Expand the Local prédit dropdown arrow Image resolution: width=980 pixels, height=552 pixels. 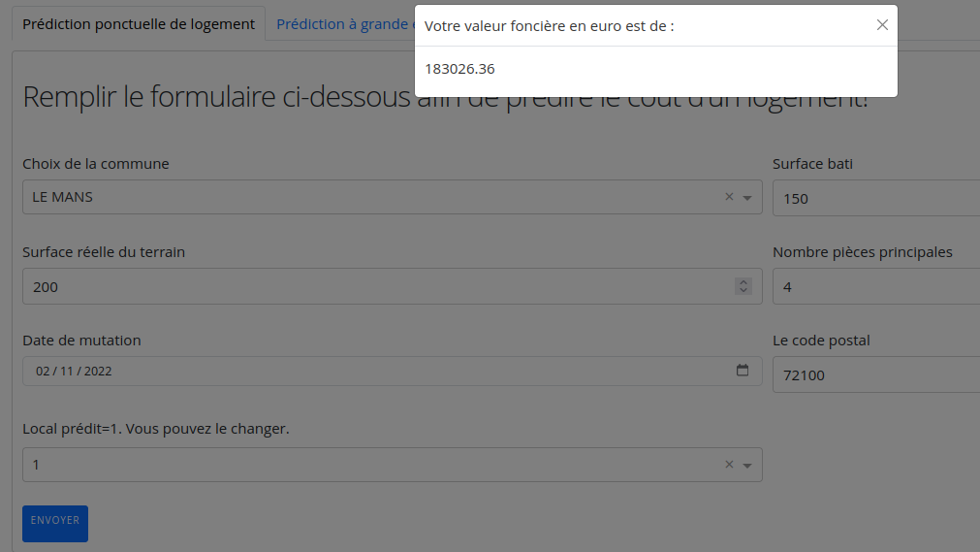tap(747, 466)
